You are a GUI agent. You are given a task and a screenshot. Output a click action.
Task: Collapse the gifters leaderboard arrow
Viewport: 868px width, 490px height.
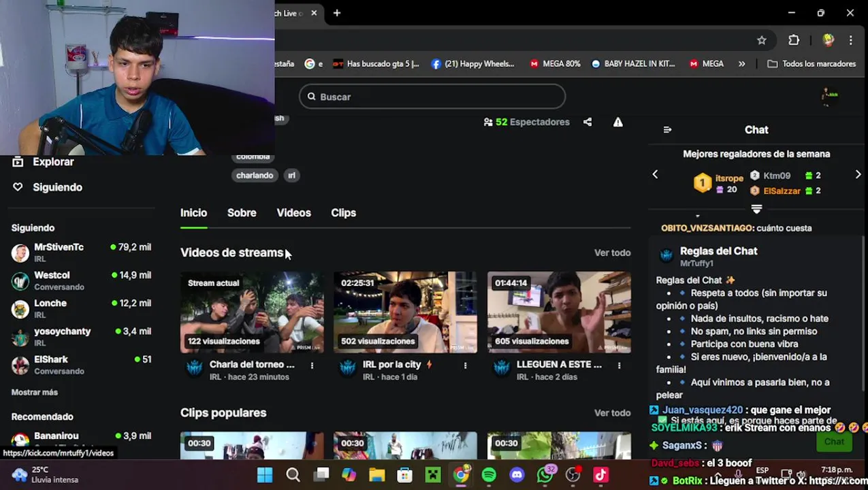(x=756, y=209)
